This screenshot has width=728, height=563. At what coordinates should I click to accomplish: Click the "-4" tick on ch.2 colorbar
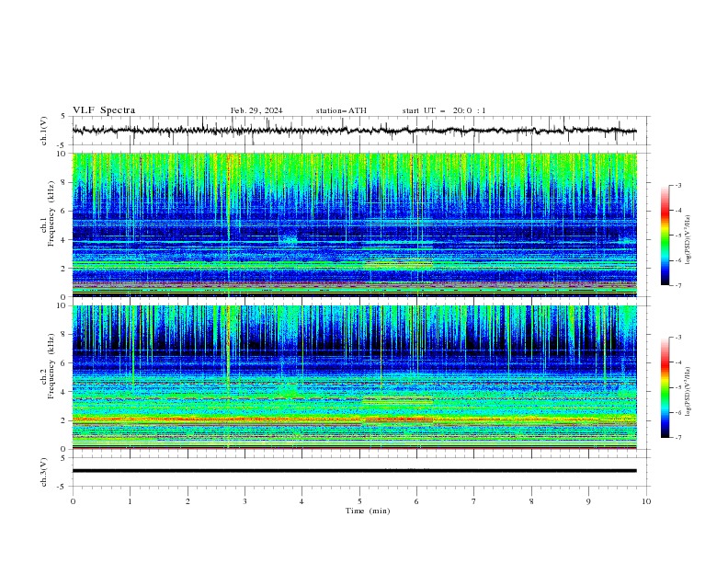click(678, 362)
